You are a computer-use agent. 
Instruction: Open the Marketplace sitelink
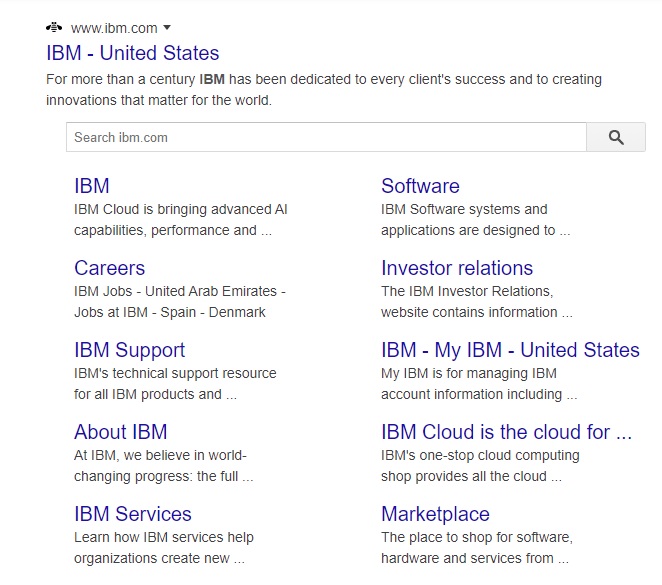[x=435, y=515]
